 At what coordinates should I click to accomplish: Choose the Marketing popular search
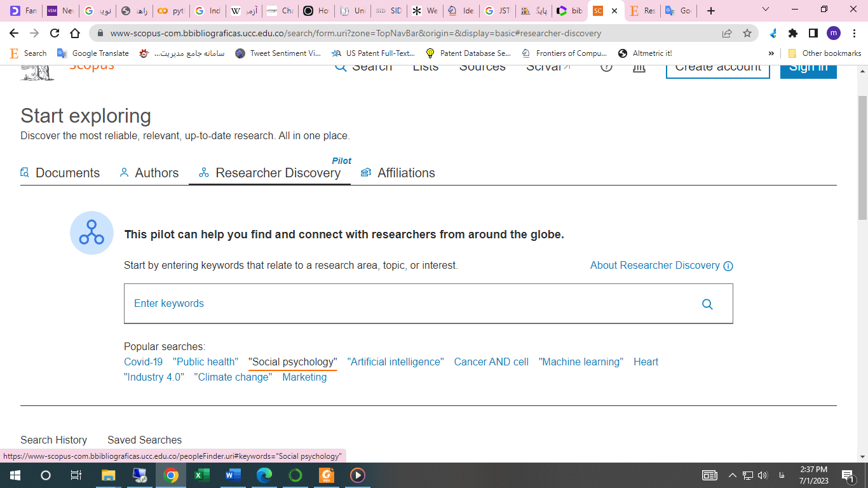[x=304, y=377]
